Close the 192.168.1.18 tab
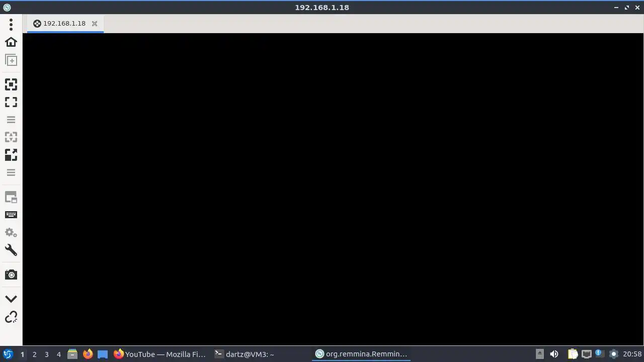The width and height of the screenshot is (644, 362). click(x=95, y=24)
